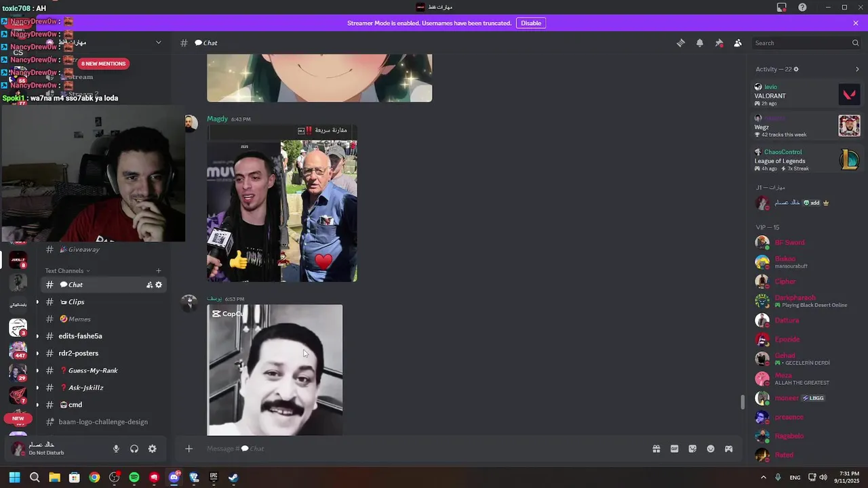
Task: Open the black-and-white CapCut video attachment
Action: 275,370
